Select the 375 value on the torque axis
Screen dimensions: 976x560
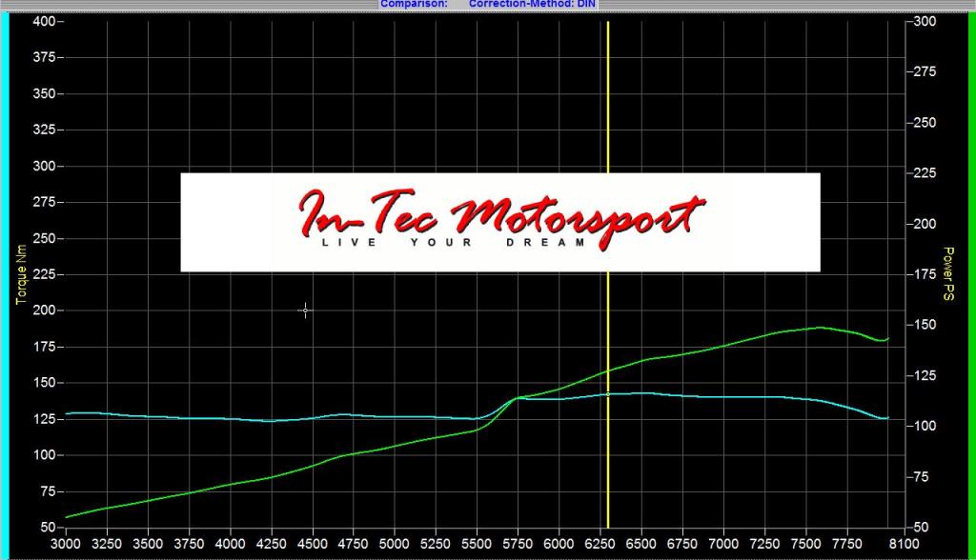pos(44,57)
